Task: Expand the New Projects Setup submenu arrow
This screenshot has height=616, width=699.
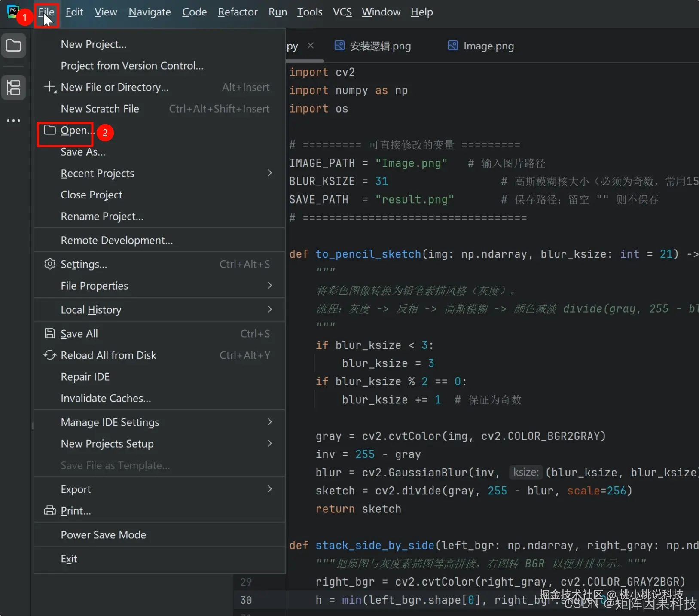Action: (x=270, y=443)
